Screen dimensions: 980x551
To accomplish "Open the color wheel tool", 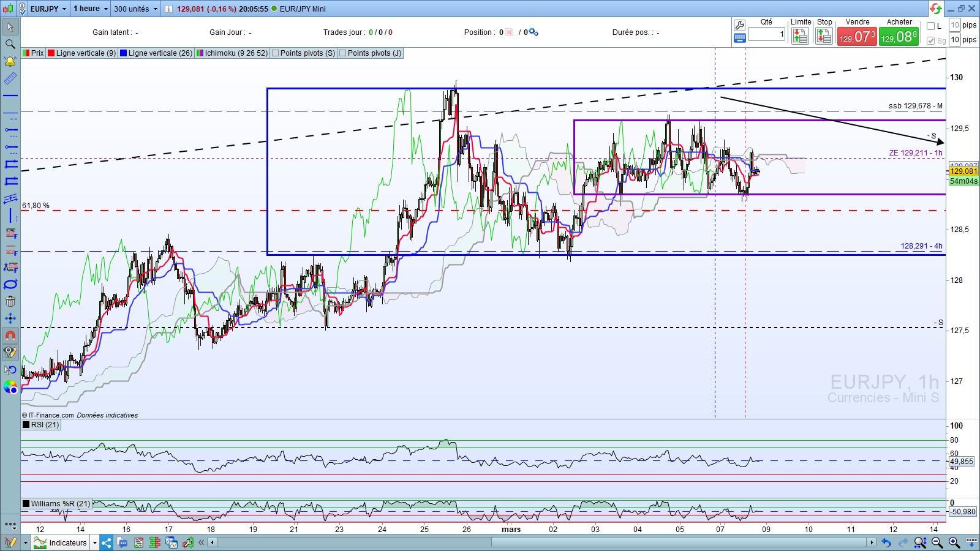I will 10,387.
